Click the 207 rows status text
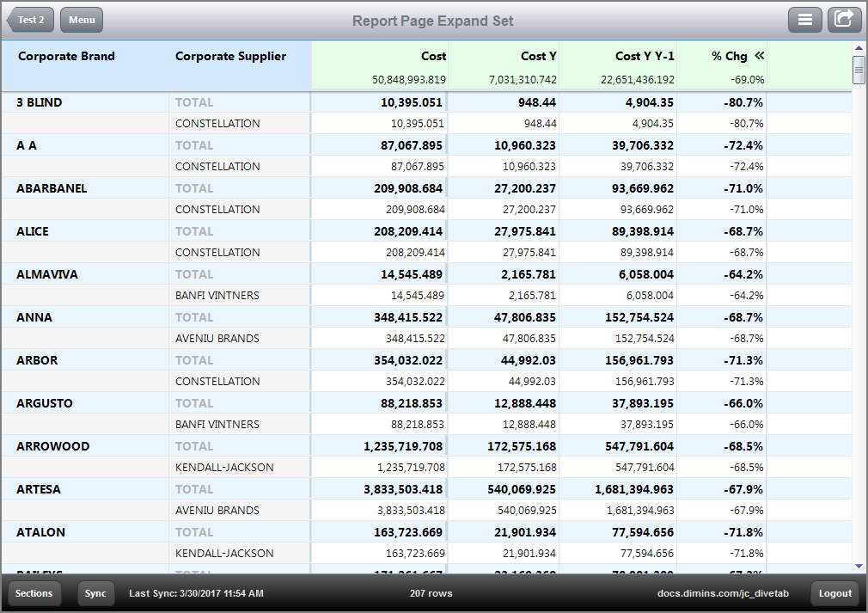Viewport: 868px width, 613px height. 431,593
